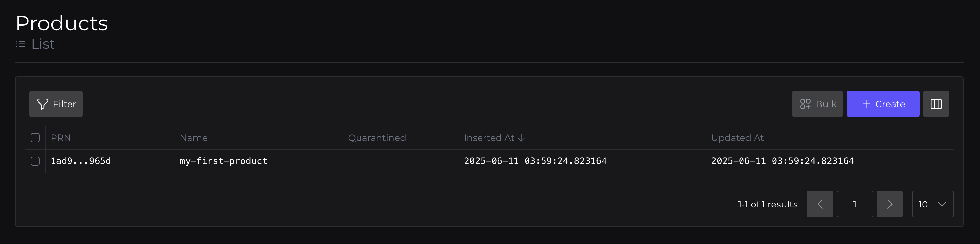Screen dimensions: 980x244
Task: Open the my-first-product entry
Action: click(x=223, y=161)
